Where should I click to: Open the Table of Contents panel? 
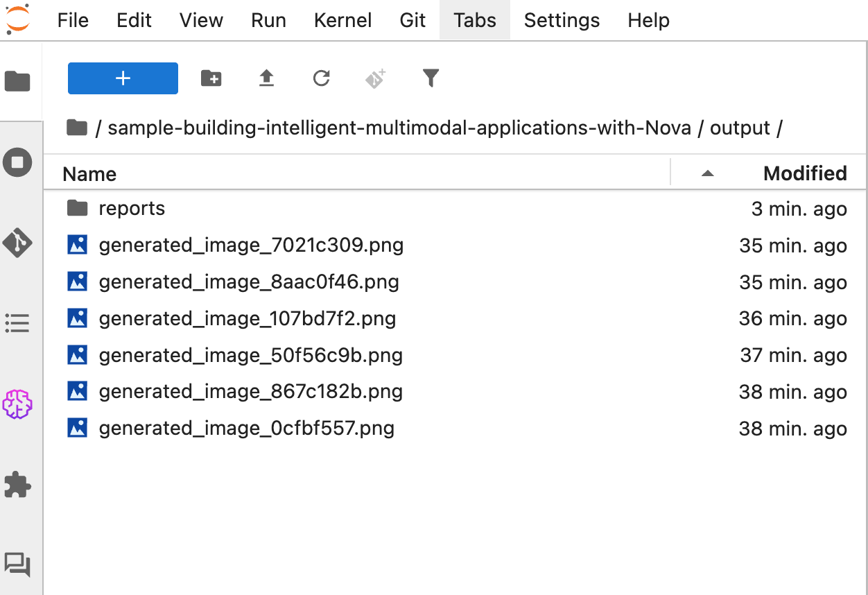[x=17, y=322]
